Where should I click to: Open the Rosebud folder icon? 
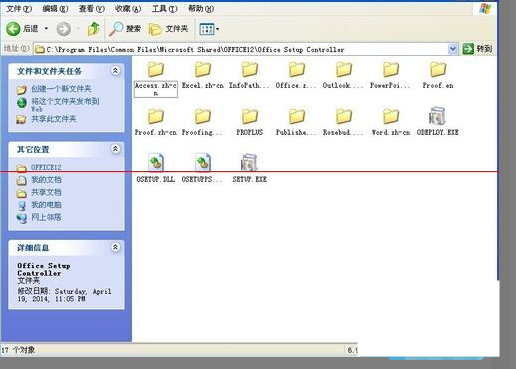(344, 116)
